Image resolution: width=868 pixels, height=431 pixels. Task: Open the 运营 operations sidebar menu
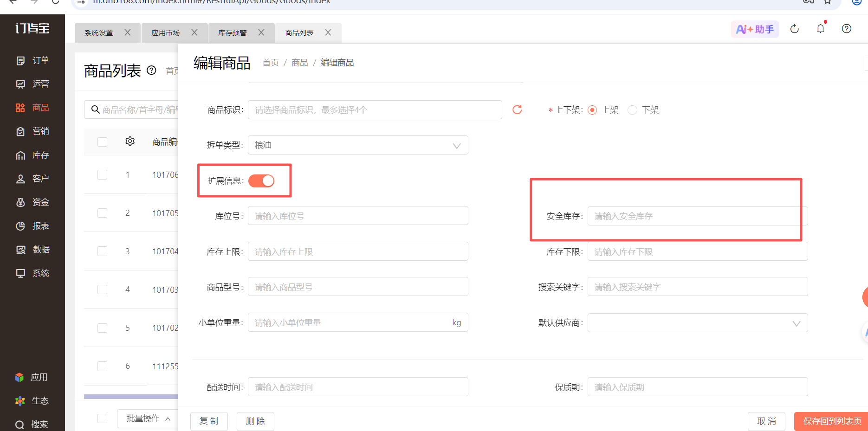click(x=32, y=84)
